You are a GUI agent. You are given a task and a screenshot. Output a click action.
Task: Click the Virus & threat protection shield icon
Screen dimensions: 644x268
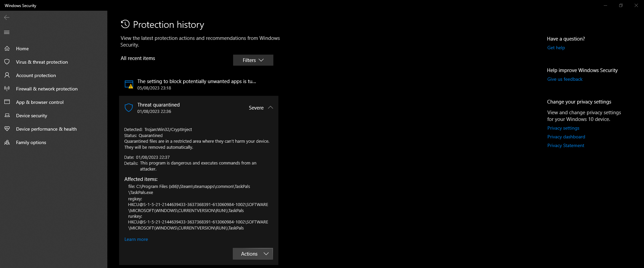pyautogui.click(x=7, y=62)
